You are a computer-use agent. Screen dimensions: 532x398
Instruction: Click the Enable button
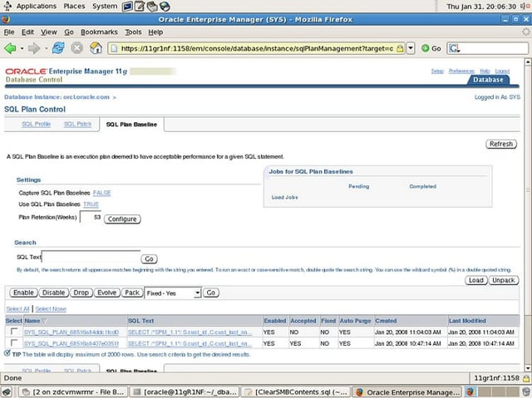click(23, 292)
